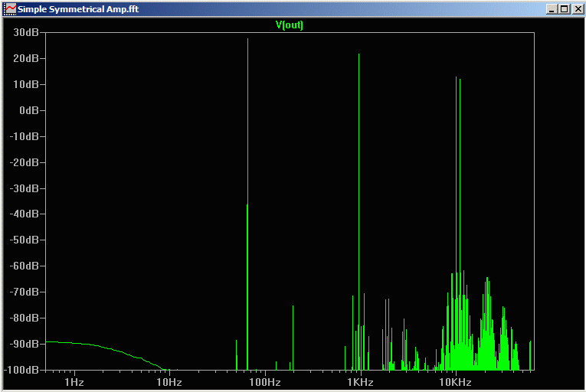Minimize the Simple Symmetrical Amp.fft window
Viewport: 586px width, 392px height.
click(552, 9)
